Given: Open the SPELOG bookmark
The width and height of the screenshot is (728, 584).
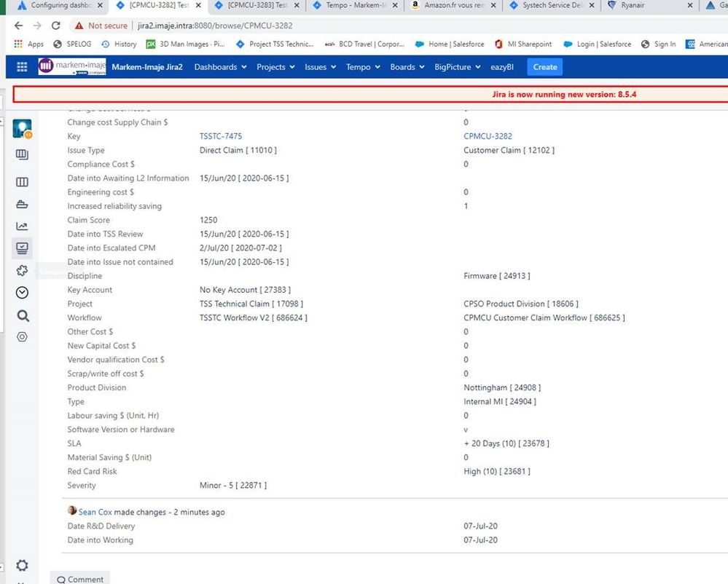Looking at the screenshot, I should [72, 44].
